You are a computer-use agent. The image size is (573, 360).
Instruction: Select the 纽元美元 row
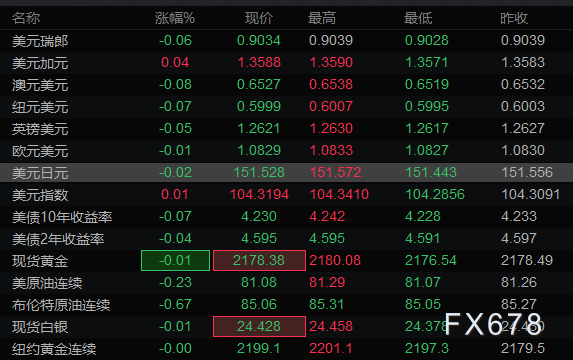click(286, 106)
